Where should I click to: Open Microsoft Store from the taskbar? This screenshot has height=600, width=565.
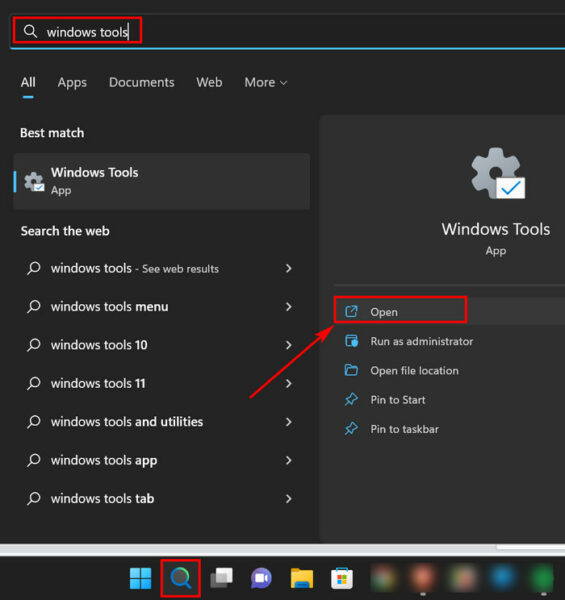click(342, 578)
